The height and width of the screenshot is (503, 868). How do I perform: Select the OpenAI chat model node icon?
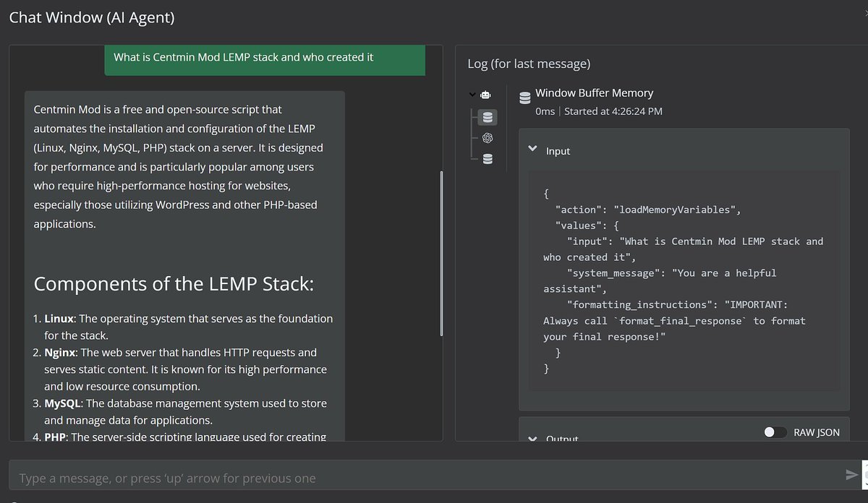point(488,138)
